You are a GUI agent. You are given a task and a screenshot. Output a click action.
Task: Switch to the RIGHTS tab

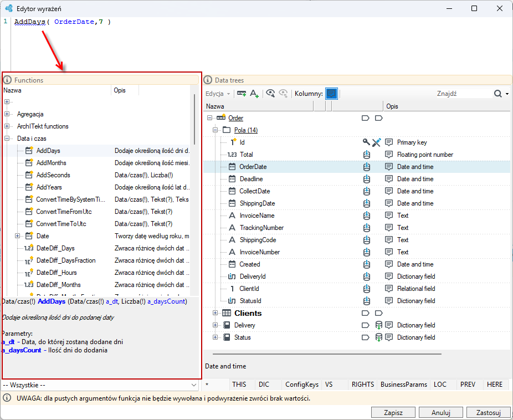click(362, 385)
